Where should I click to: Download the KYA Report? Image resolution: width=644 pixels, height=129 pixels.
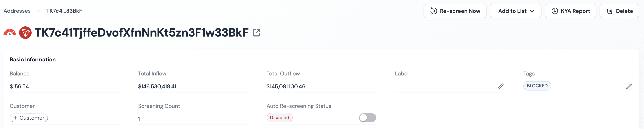(x=570, y=11)
